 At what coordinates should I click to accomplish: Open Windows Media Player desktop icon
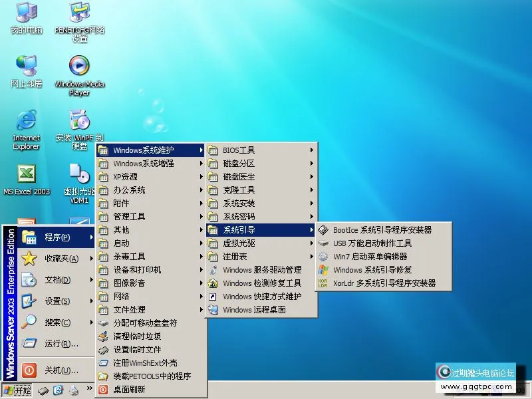(79, 66)
